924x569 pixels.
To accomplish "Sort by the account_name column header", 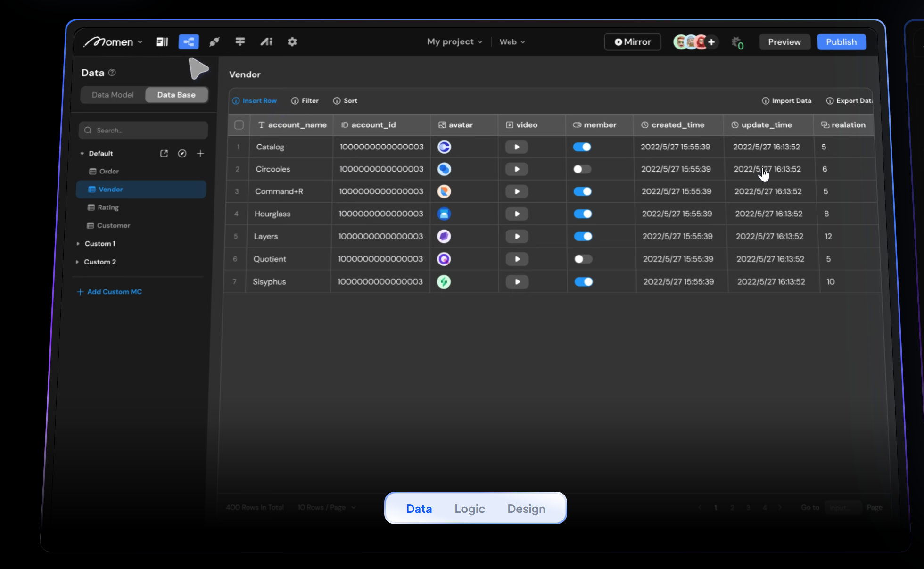I will tap(292, 125).
